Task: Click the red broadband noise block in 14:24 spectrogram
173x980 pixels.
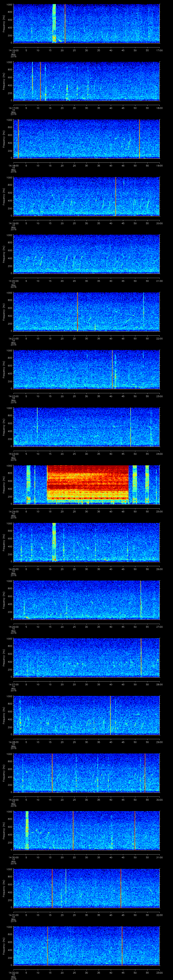Action: (88, 482)
